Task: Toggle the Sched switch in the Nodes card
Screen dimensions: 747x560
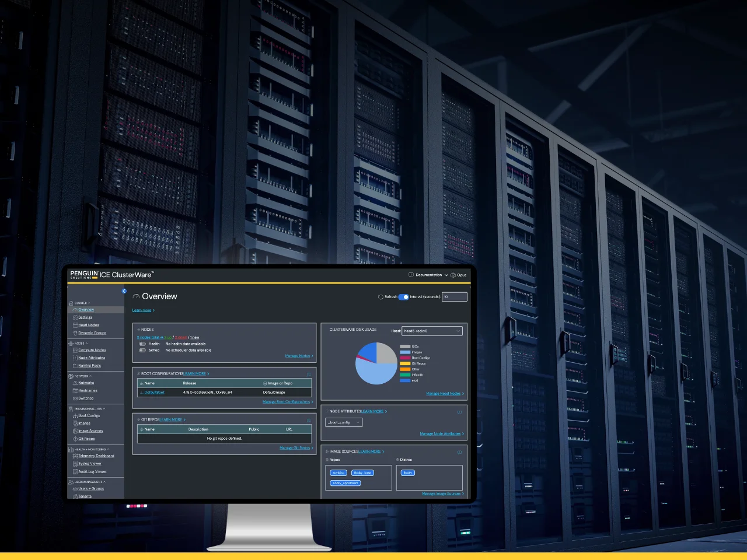Action: click(x=141, y=351)
